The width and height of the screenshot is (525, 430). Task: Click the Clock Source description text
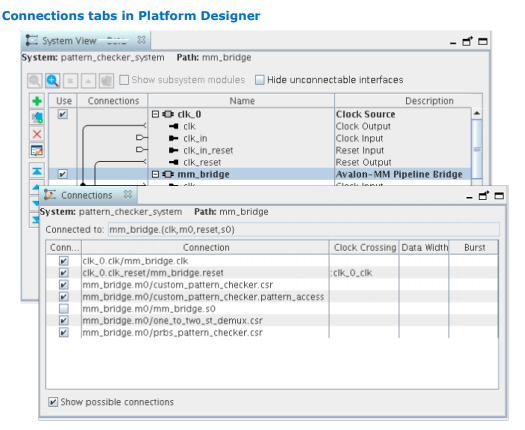coord(365,114)
